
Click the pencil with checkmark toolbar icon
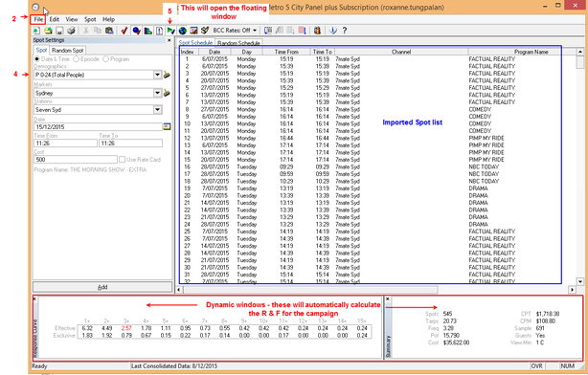coord(205,31)
